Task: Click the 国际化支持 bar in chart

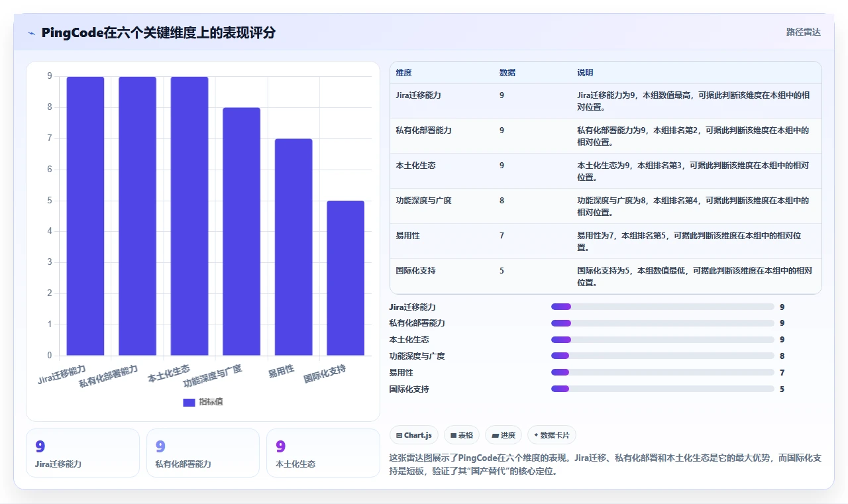Action: pyautogui.click(x=345, y=278)
